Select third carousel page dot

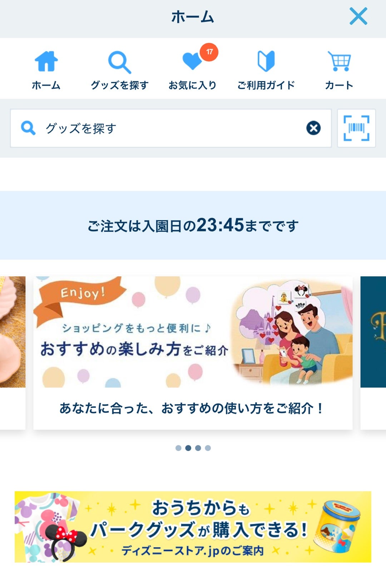pyautogui.click(x=198, y=448)
